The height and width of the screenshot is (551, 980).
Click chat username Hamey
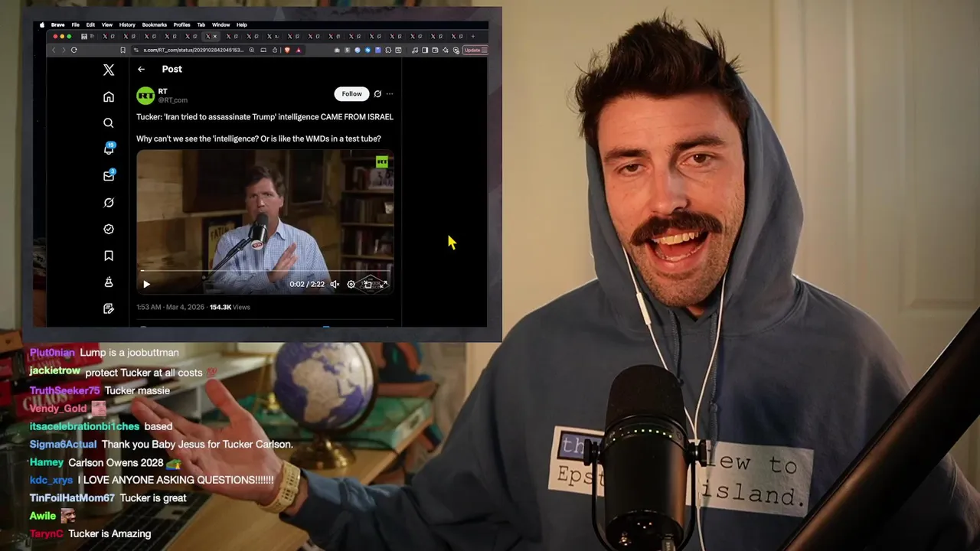(46, 462)
